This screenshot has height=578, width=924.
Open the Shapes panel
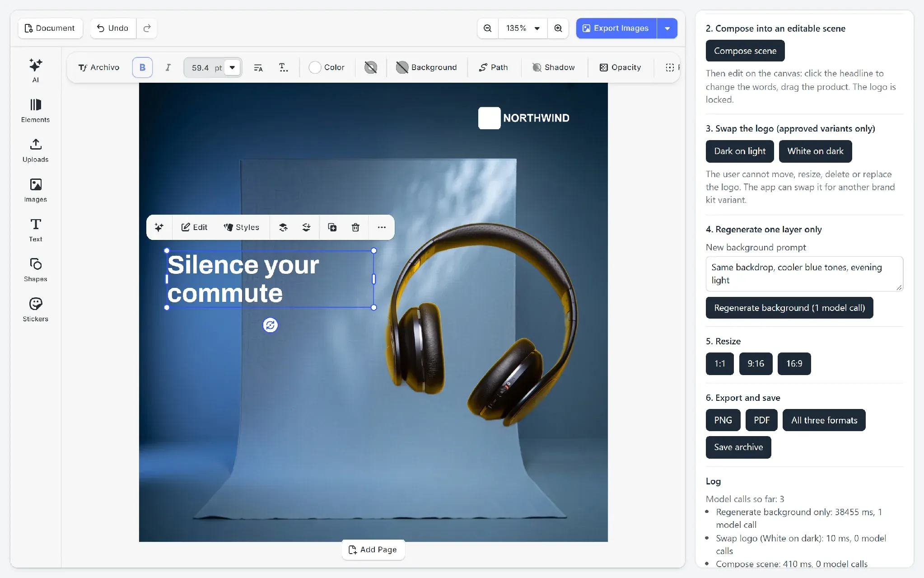(35, 269)
